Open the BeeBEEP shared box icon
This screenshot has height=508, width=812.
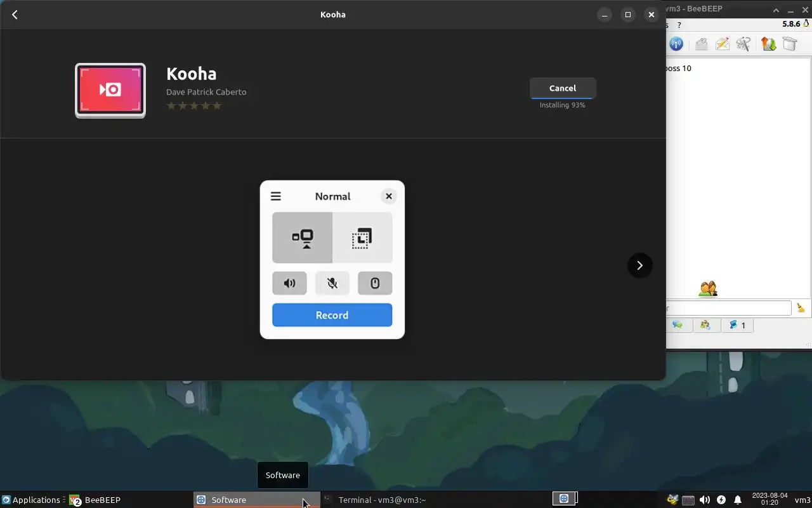[x=789, y=44]
